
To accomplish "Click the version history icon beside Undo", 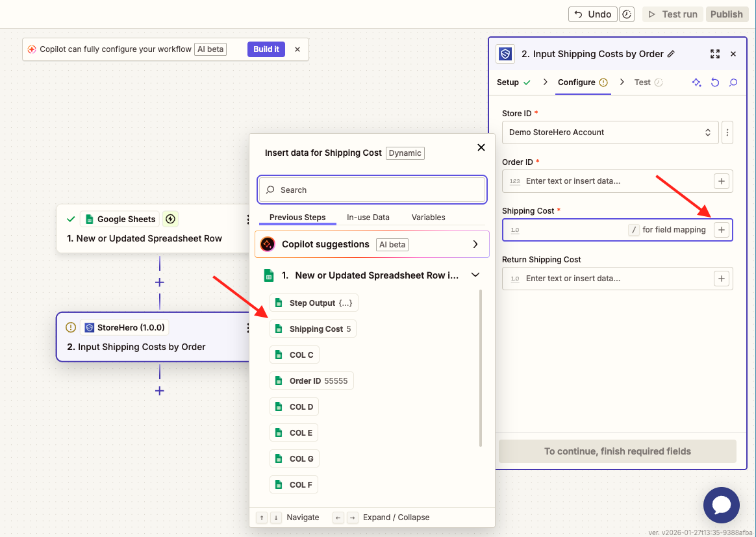I will pos(627,14).
